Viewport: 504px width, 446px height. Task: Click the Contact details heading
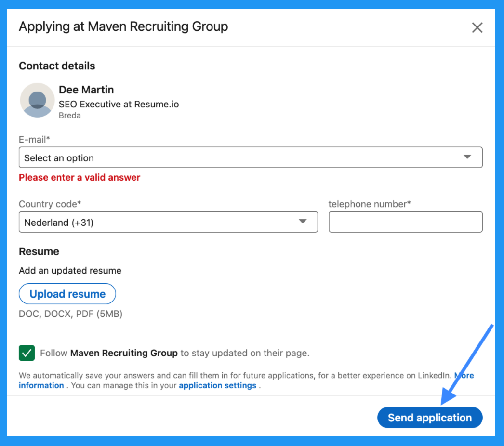(x=57, y=66)
